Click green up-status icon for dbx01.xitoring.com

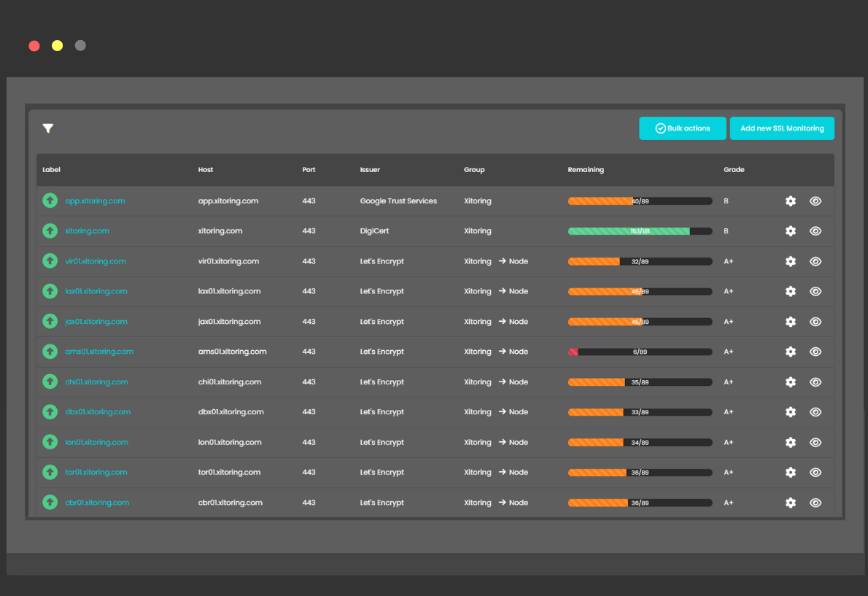(50, 411)
